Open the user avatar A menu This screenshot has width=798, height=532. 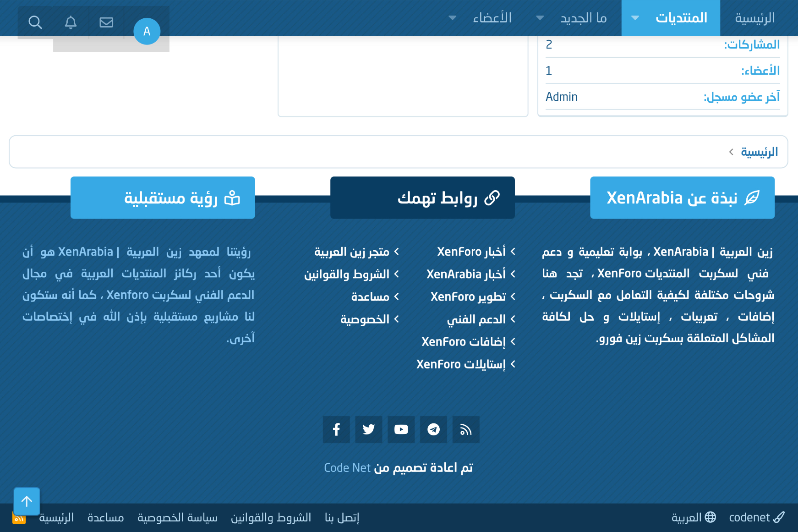[147, 31]
